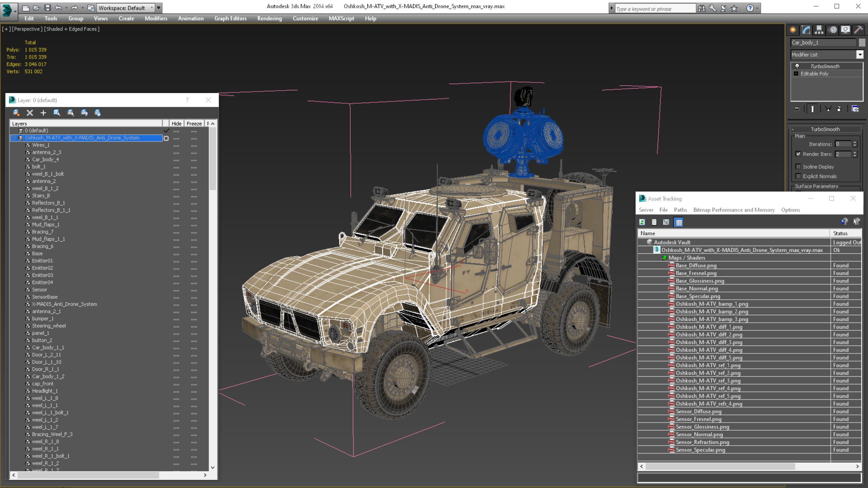Delete highlighted layer using X icon
The image size is (868, 488).
pos(30,113)
